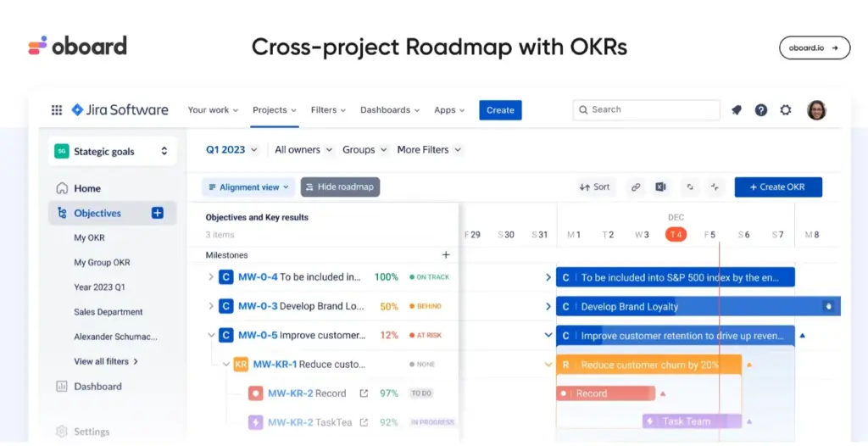This screenshot has width=868, height=446.
Task: Expand the MW-O-4 objective row
Action: 211,276
